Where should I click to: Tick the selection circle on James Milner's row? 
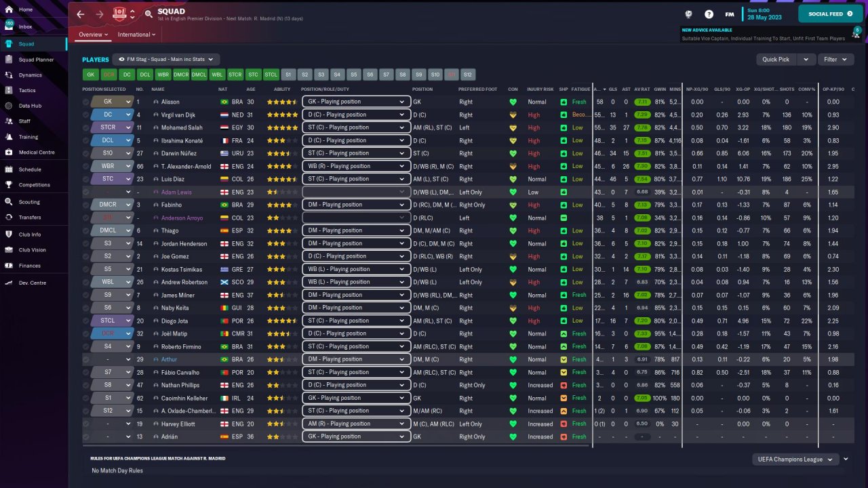(x=86, y=295)
